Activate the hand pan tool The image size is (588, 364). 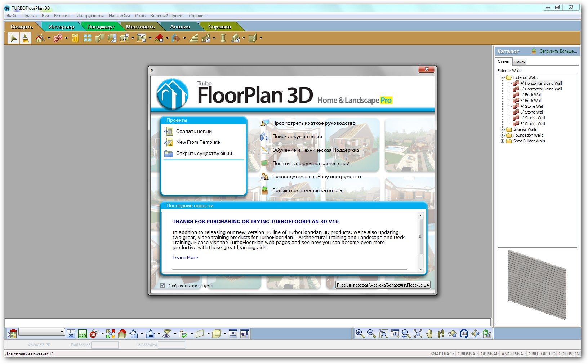pyautogui.click(x=429, y=334)
